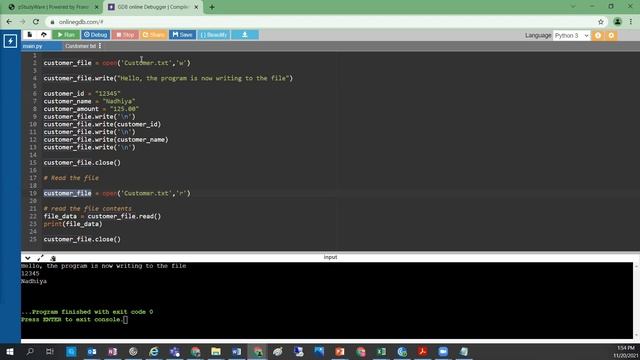Click 'print(file_data)' on line 23
This screenshot has width=640, height=360.
point(73,224)
